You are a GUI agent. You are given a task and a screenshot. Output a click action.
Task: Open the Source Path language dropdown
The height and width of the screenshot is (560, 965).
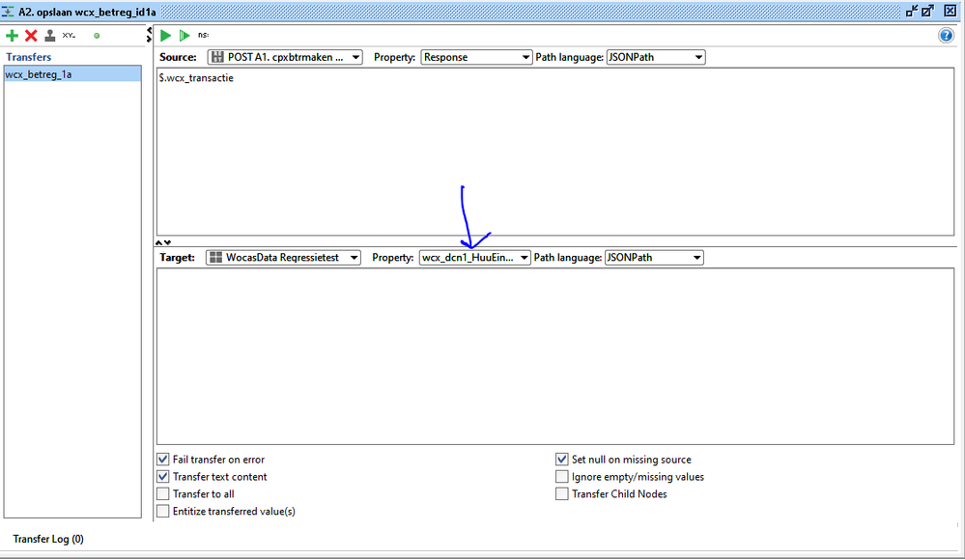(x=656, y=57)
